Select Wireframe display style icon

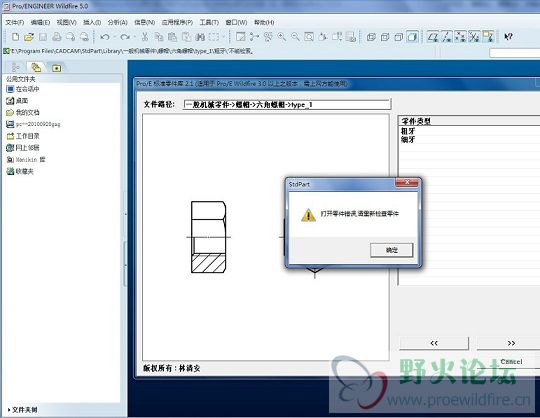click(371, 36)
